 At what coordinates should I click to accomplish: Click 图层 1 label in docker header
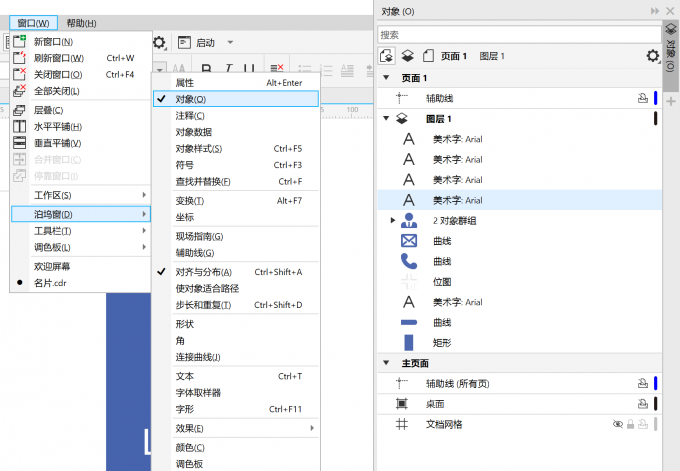point(492,56)
